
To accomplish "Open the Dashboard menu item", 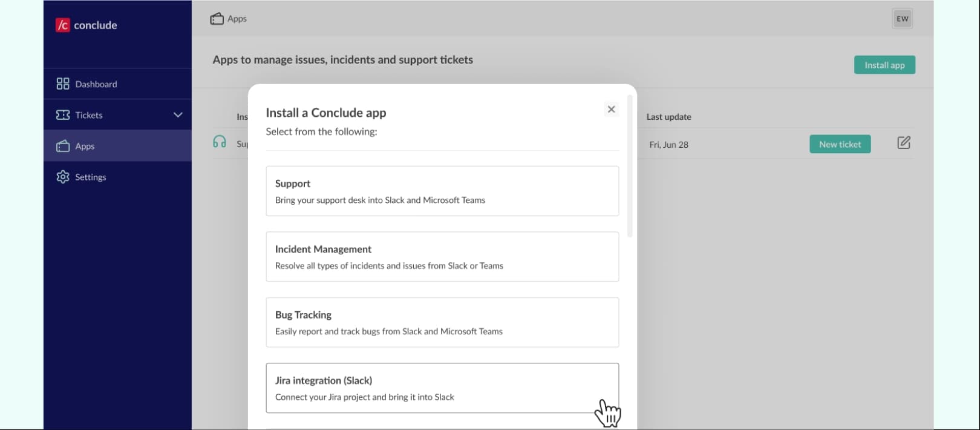I will click(x=96, y=84).
